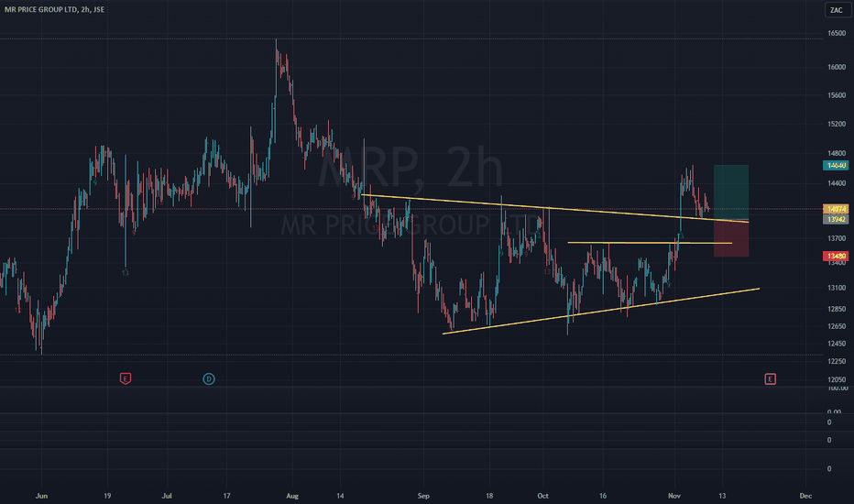Select the red stop-loss zone of long position
Image resolution: width=854 pixels, height=504 pixels.
point(731,238)
